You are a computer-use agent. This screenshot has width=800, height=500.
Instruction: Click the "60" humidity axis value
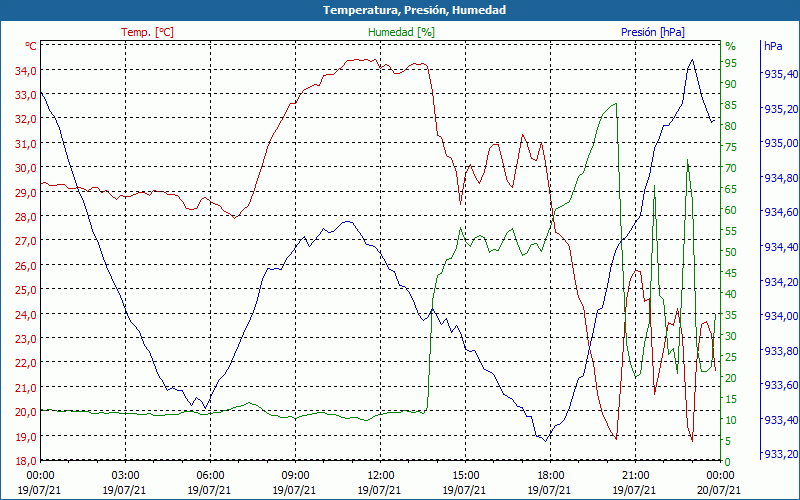click(x=731, y=210)
